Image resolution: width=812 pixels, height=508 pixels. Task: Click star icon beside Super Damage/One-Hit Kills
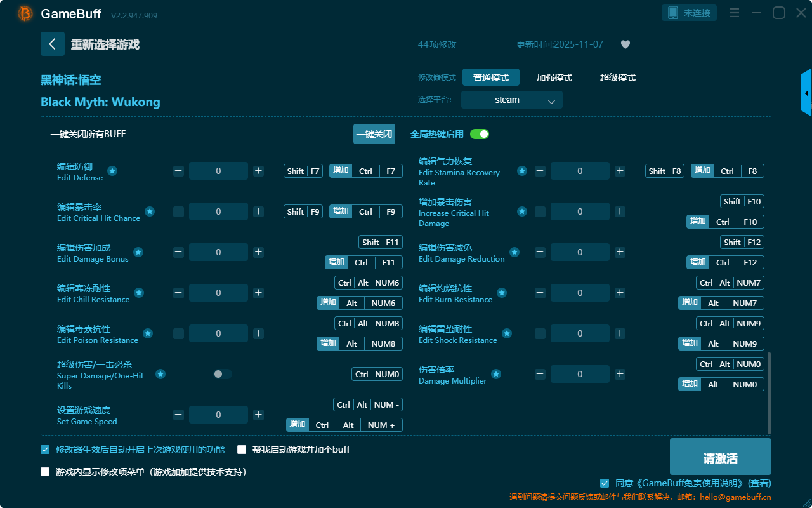tap(160, 374)
